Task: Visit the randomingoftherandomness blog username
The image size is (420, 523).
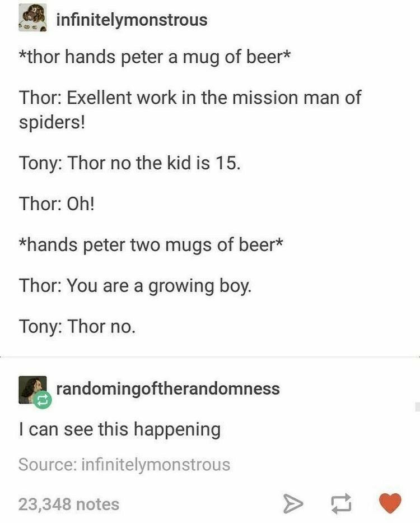Action: pos(167,389)
